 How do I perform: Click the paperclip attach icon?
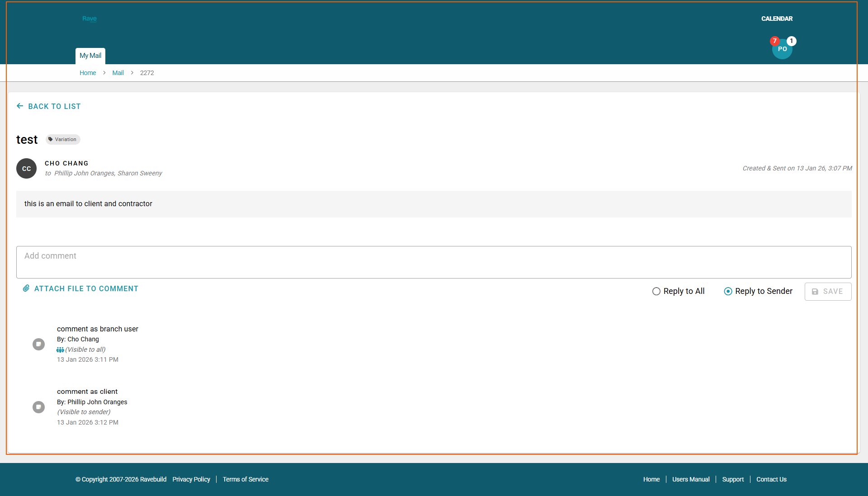(x=26, y=288)
